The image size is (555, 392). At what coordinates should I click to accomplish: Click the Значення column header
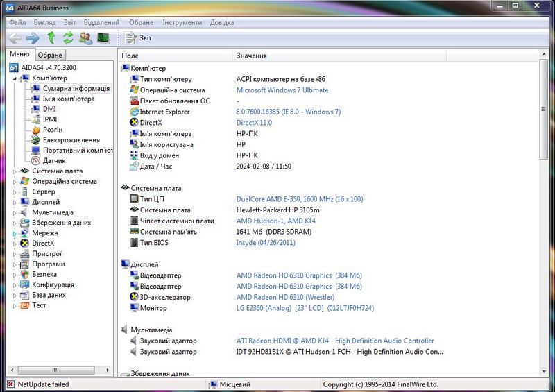pos(251,56)
